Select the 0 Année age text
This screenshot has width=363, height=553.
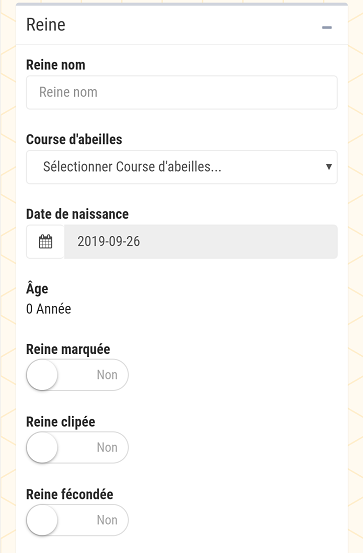(x=49, y=309)
